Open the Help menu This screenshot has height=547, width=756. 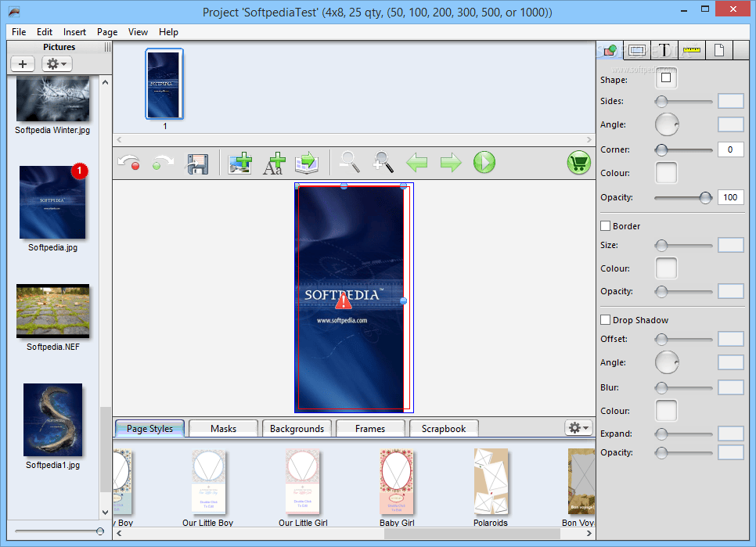click(x=168, y=32)
